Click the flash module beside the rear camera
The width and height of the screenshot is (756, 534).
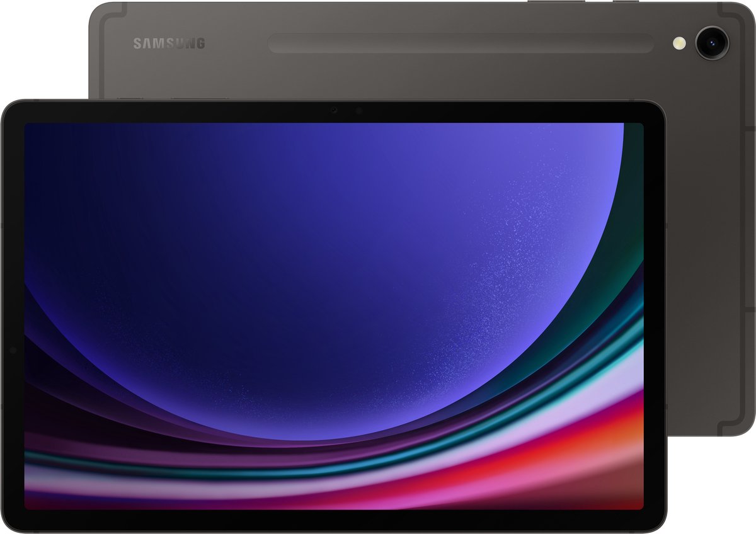tap(680, 42)
